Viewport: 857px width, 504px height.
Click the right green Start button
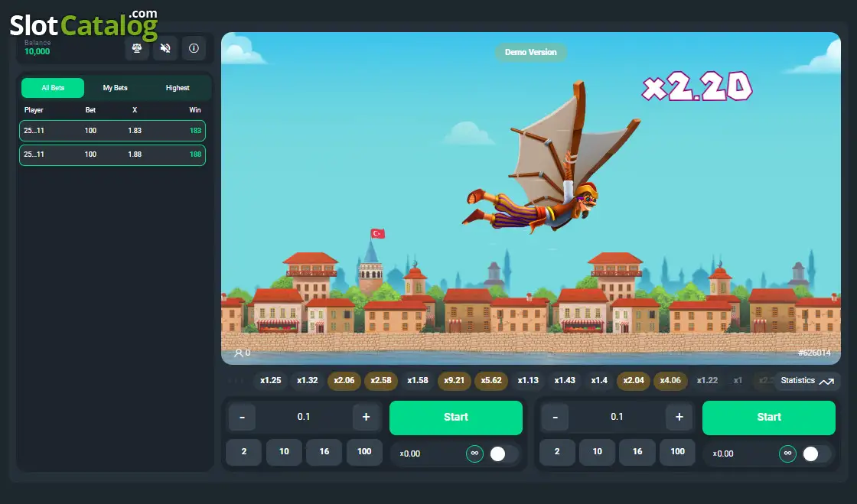pos(769,418)
